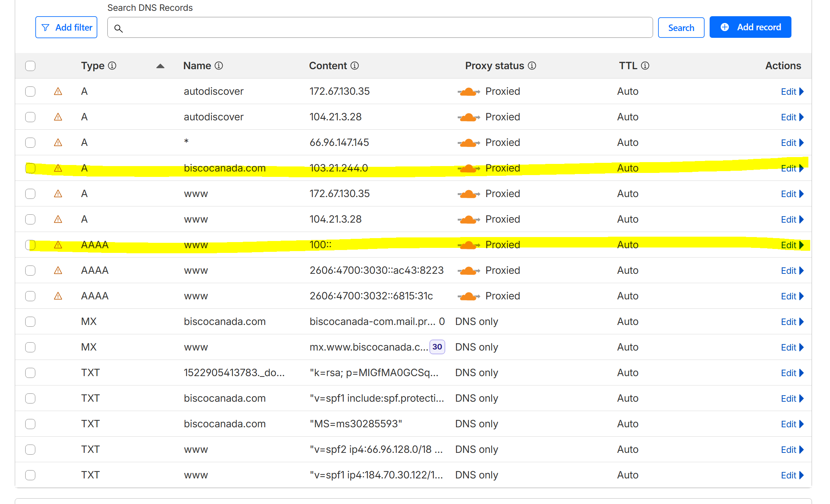Open the Add filter menu

point(66,27)
